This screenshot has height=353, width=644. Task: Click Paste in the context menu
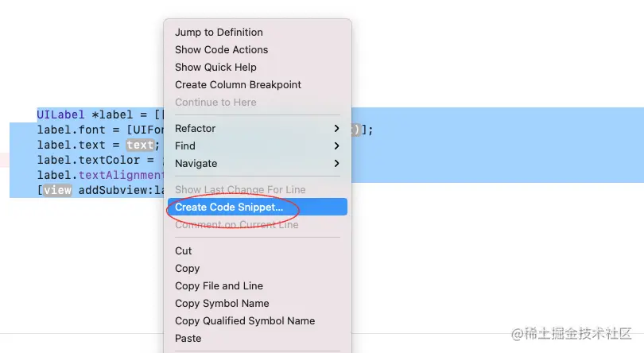[188, 339]
